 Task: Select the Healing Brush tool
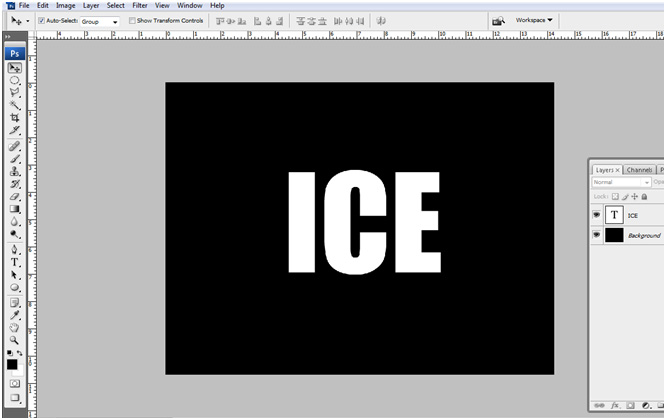pyautogui.click(x=15, y=147)
